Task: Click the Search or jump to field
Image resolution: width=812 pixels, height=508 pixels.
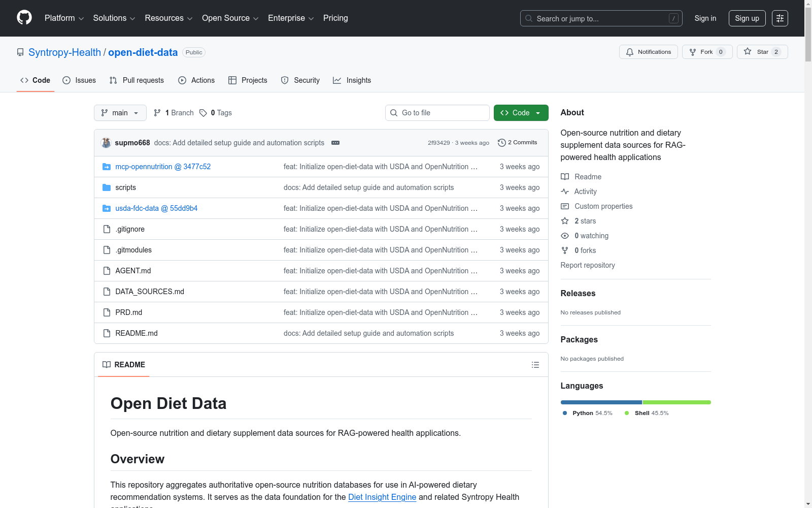Action: [601, 18]
